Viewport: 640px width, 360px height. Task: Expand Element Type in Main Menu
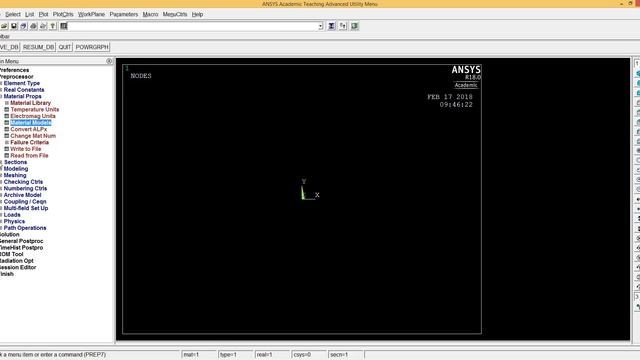[x=22, y=83]
